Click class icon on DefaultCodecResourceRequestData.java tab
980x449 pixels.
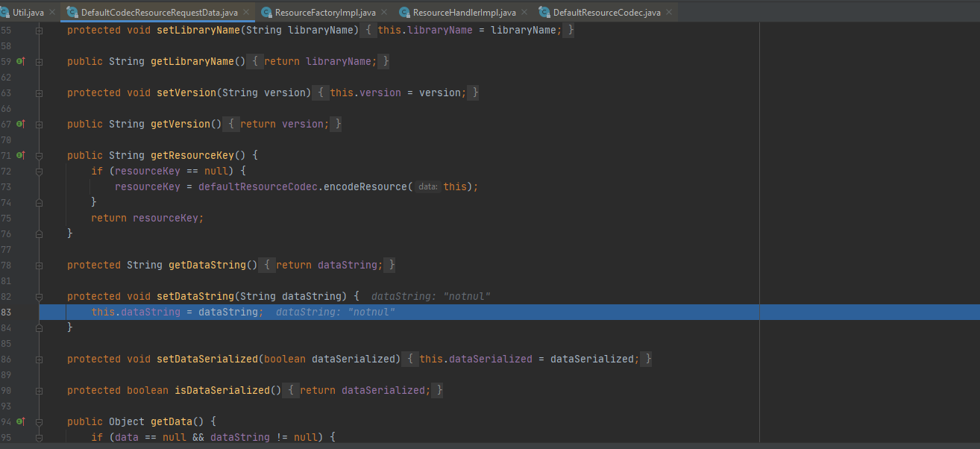[72, 13]
